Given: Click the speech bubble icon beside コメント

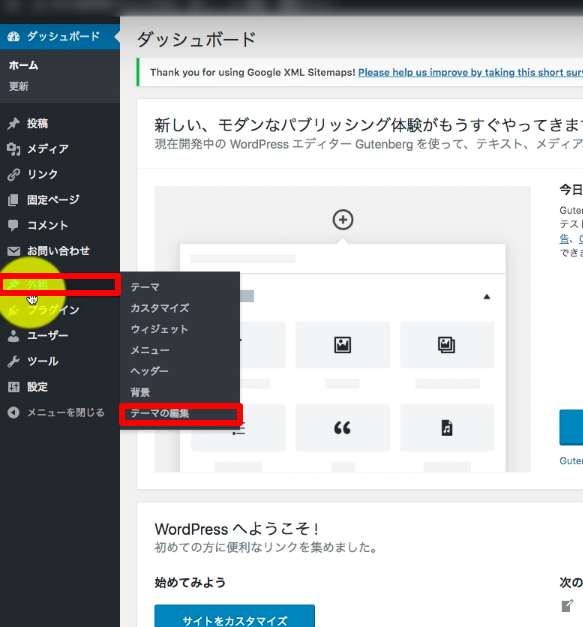Looking at the screenshot, I should point(13,226).
